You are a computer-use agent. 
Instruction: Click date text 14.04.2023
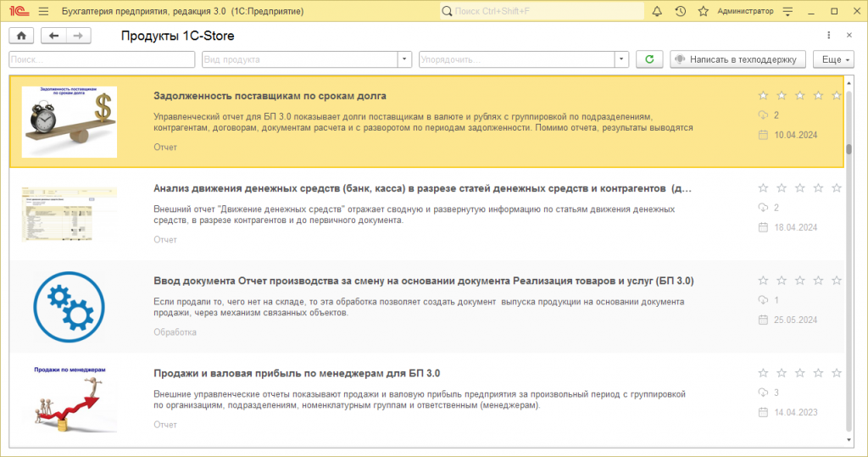[x=795, y=413]
